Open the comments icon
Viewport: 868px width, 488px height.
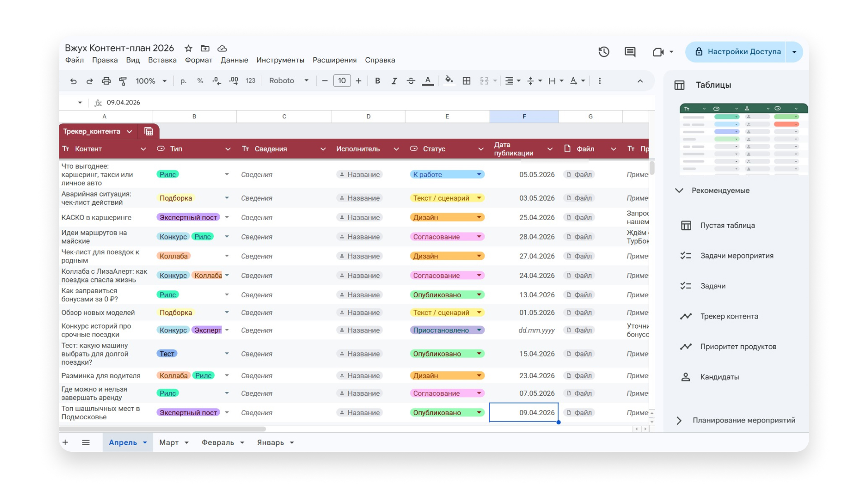(x=630, y=52)
